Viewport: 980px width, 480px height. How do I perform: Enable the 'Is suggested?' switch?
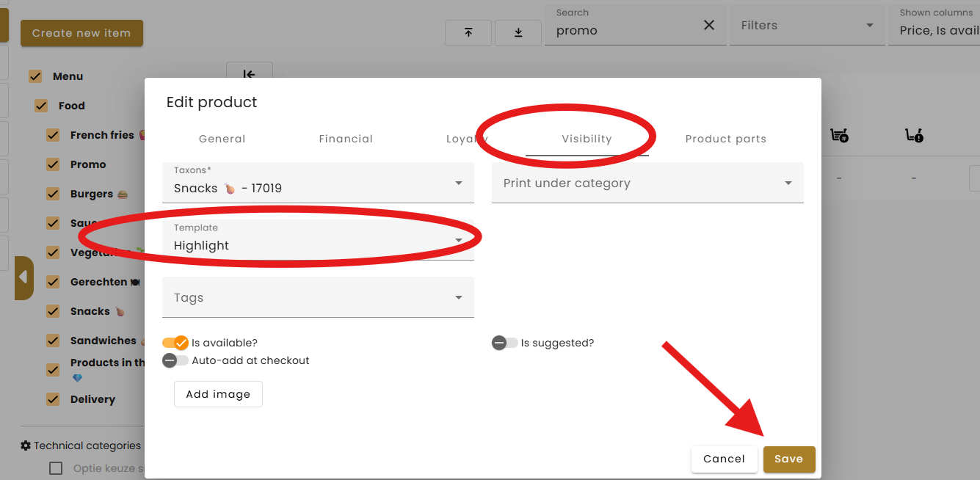click(x=504, y=343)
